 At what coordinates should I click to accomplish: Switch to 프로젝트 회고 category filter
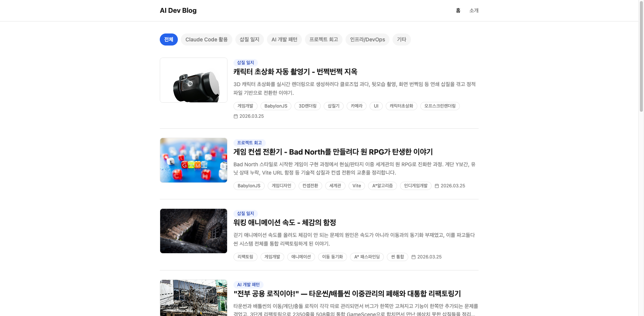[324, 39]
